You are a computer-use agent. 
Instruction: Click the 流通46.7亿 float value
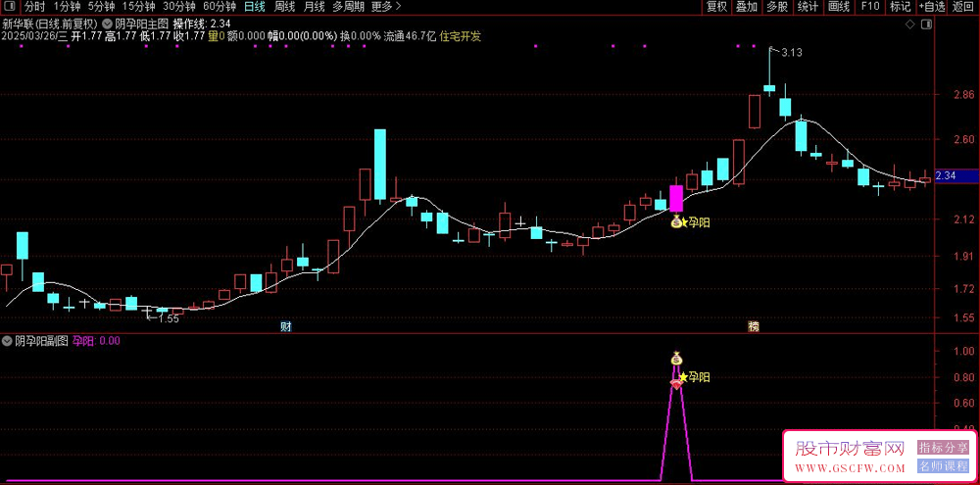click(410, 36)
